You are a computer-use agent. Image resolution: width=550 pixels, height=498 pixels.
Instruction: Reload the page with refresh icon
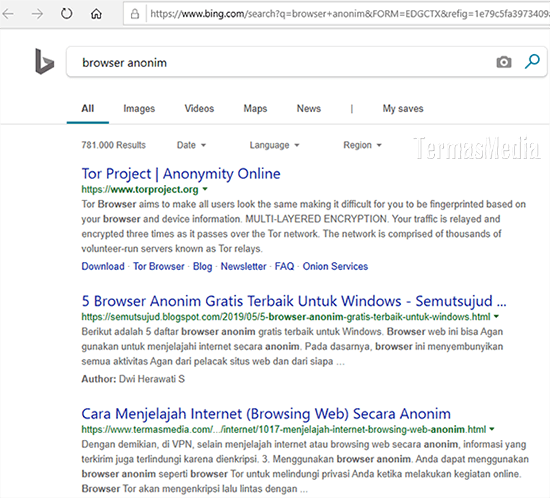[66, 14]
